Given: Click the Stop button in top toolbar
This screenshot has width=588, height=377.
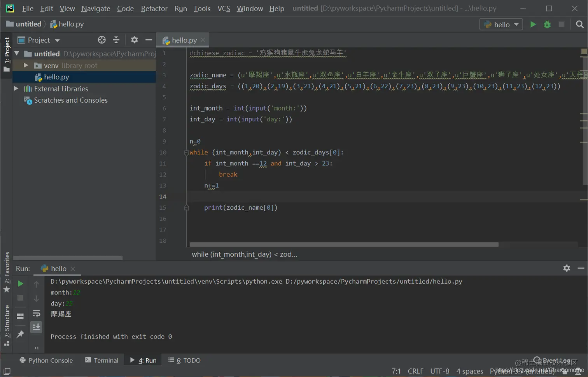Looking at the screenshot, I should (562, 24).
